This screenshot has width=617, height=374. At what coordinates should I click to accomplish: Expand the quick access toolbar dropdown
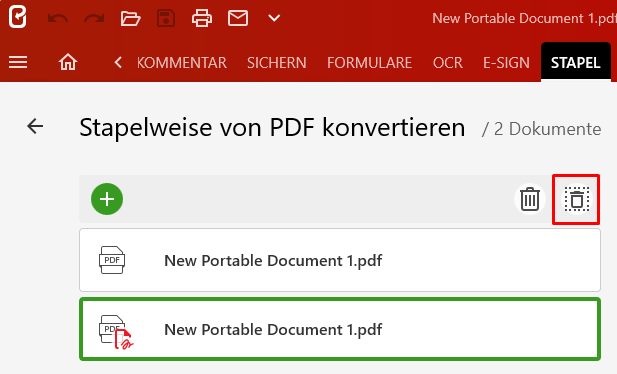click(x=274, y=18)
